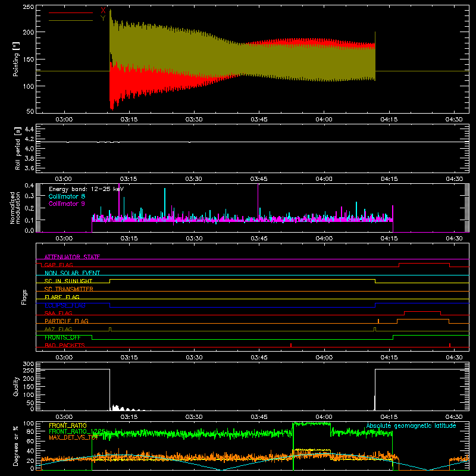Select the olive legend line for Y
Viewport: 476px width, 476px height.
[71, 20]
